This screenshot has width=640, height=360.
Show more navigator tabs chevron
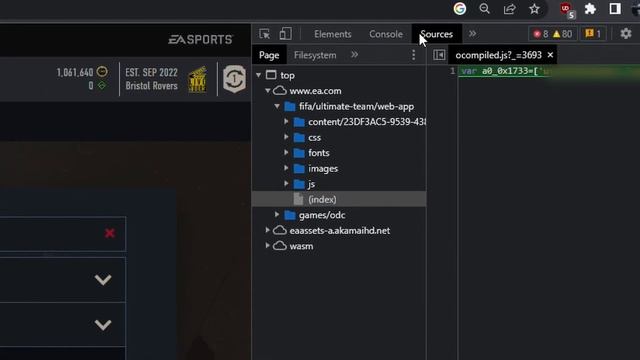[354, 55]
